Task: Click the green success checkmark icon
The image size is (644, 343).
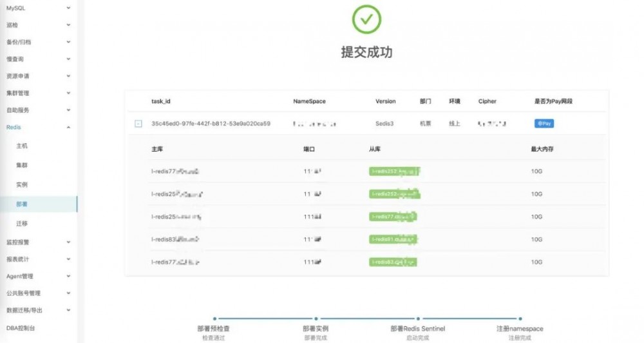Action: tap(366, 19)
